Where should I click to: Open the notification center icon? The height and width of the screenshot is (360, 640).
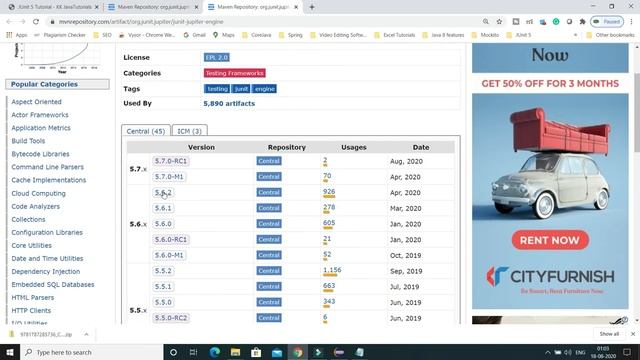click(627, 352)
